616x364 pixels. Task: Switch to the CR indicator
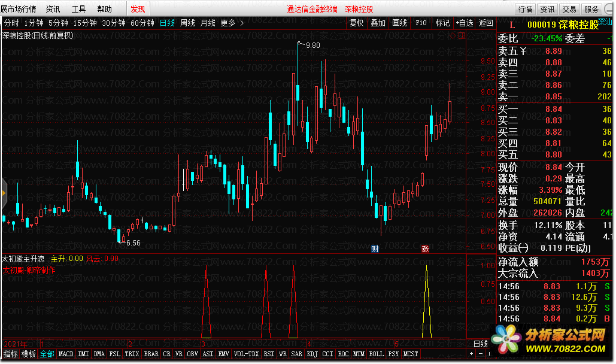(167, 354)
